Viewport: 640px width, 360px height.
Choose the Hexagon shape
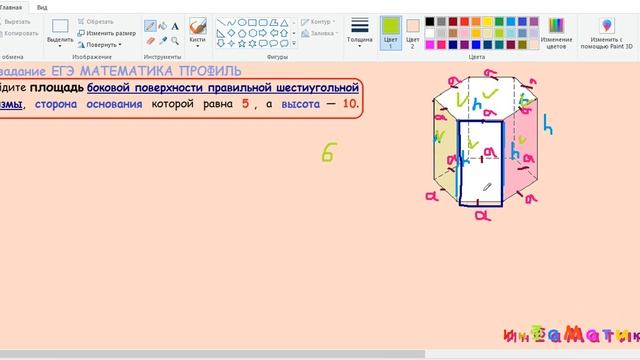pos(253,33)
